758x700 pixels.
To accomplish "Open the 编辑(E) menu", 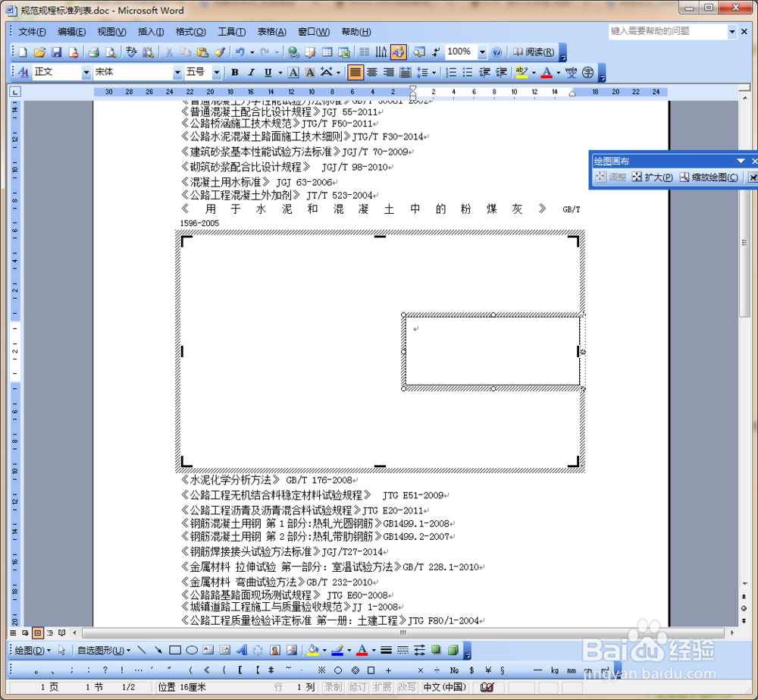I will pos(71,32).
